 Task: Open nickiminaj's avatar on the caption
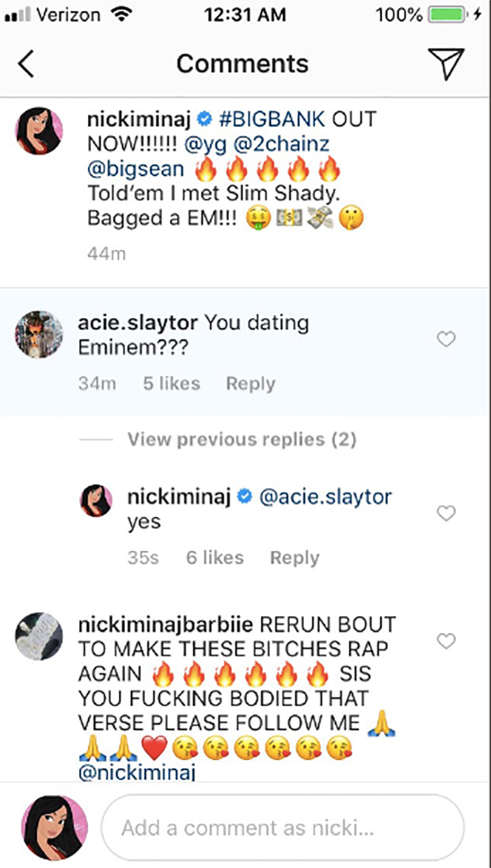point(39,131)
